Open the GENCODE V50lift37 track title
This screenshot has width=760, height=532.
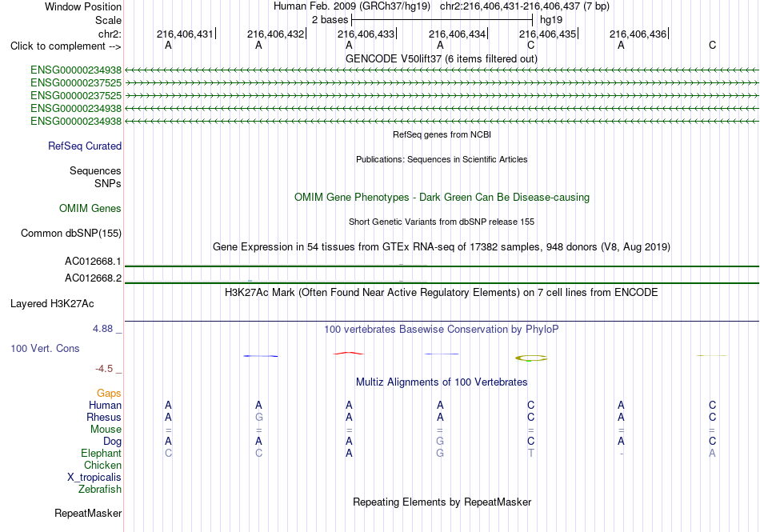pos(441,58)
